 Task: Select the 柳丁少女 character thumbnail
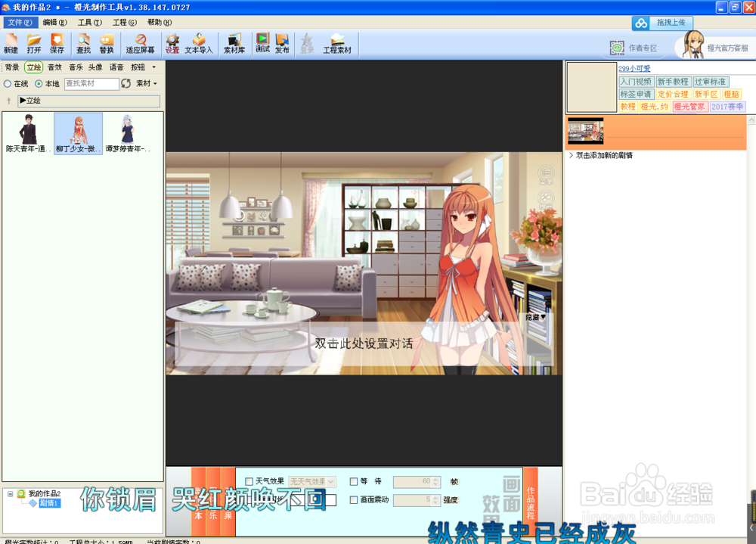point(78,134)
